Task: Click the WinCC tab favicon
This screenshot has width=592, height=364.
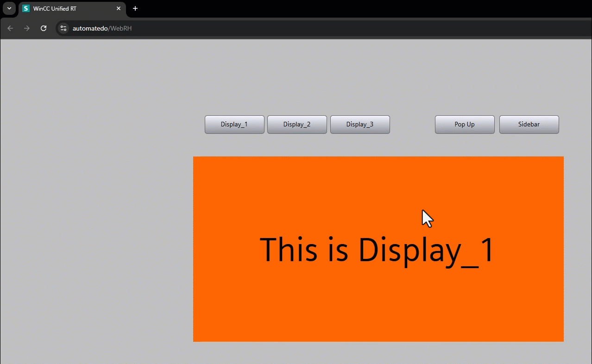Action: pyautogui.click(x=26, y=8)
